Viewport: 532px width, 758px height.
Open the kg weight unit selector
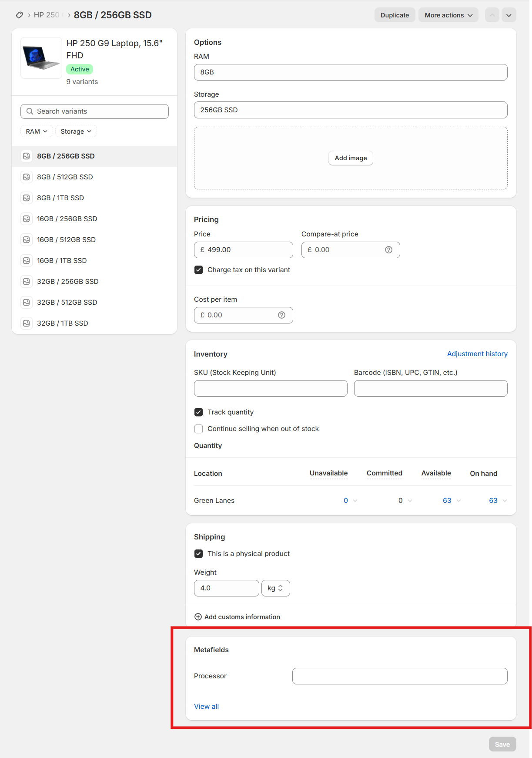click(x=275, y=588)
